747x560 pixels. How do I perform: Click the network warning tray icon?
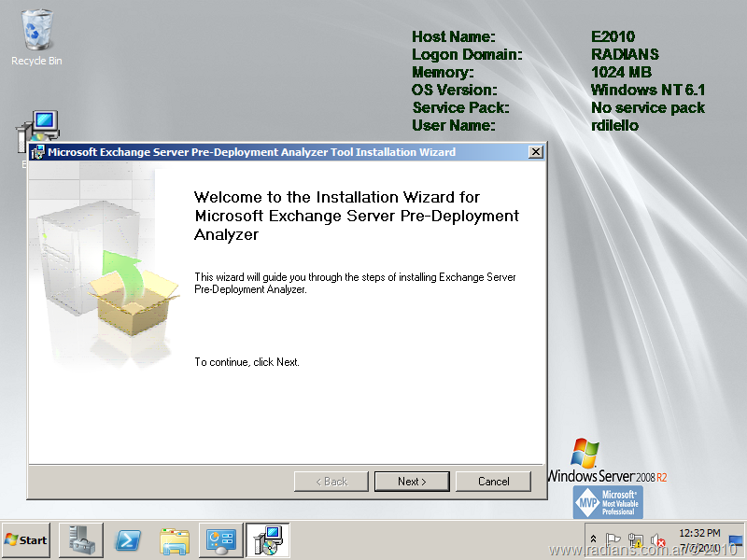[x=636, y=539]
